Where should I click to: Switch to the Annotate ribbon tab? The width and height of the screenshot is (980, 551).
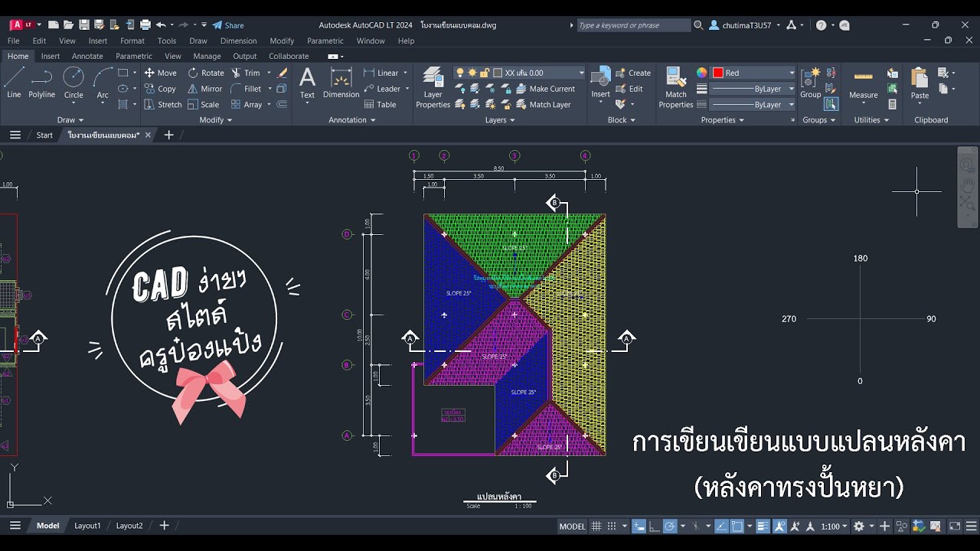click(87, 56)
